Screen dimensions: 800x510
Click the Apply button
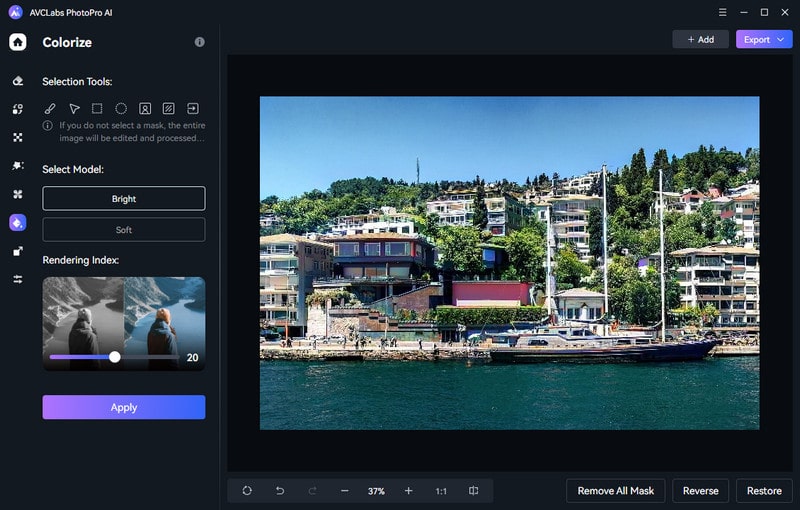pyautogui.click(x=124, y=407)
